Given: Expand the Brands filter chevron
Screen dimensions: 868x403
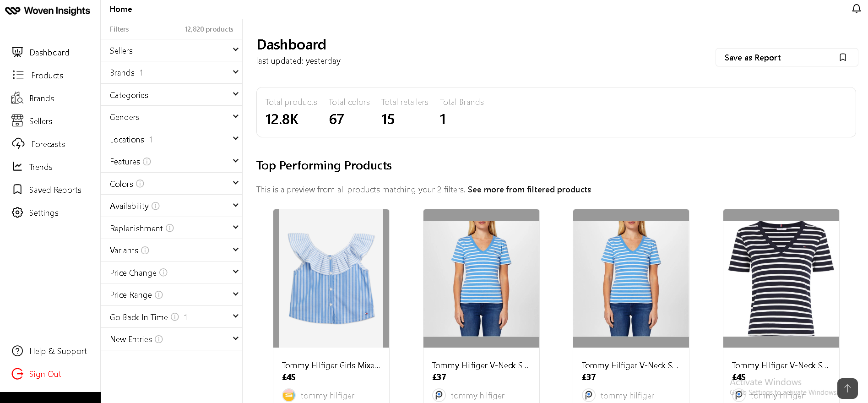Looking at the screenshot, I should (236, 72).
